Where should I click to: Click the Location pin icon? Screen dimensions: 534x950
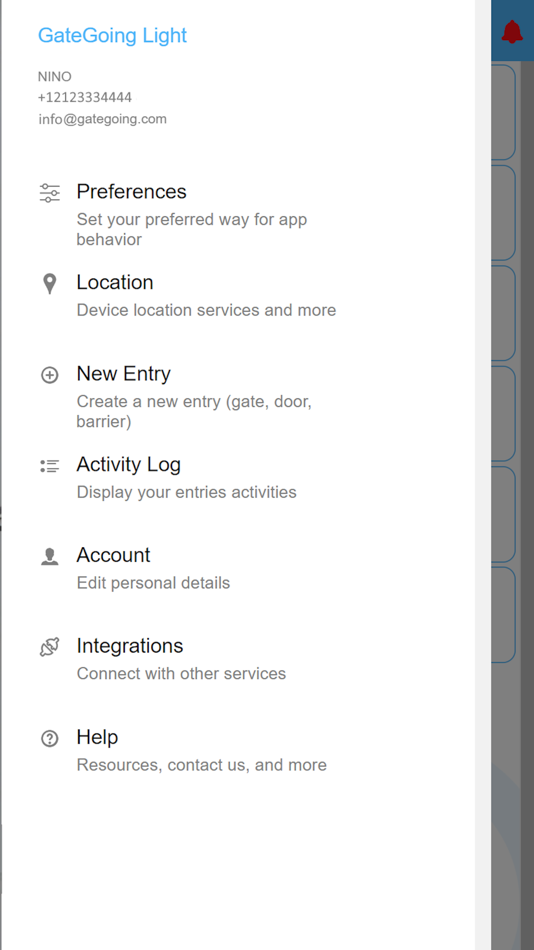50,284
